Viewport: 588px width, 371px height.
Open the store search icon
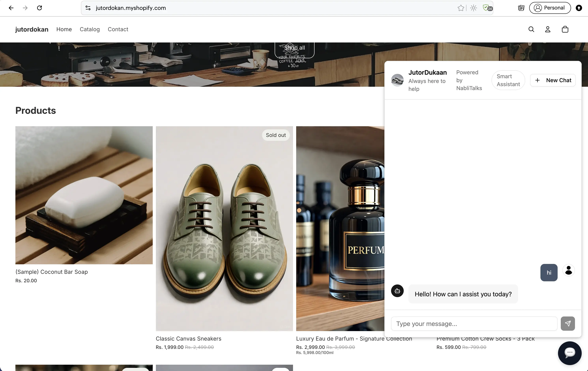pos(531,29)
